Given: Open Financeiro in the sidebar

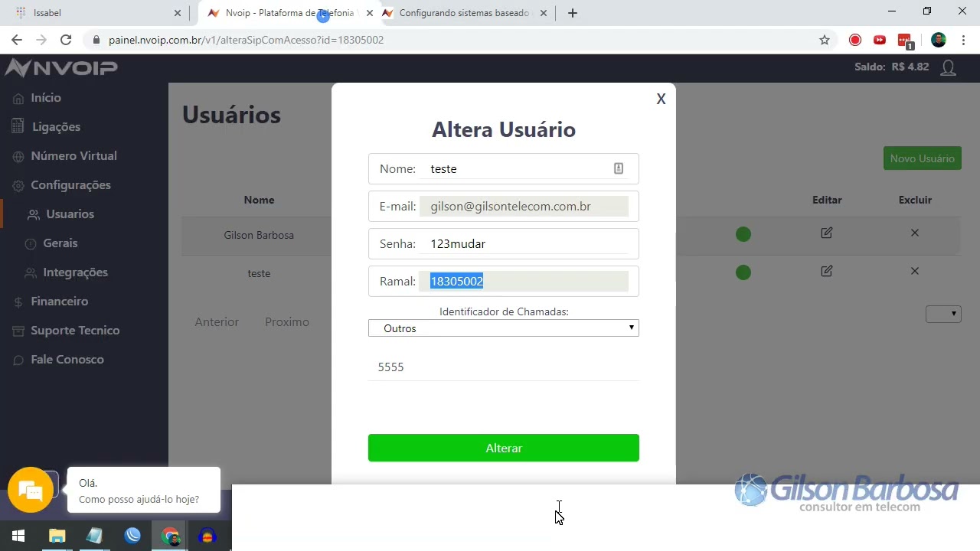Looking at the screenshot, I should pos(59,302).
